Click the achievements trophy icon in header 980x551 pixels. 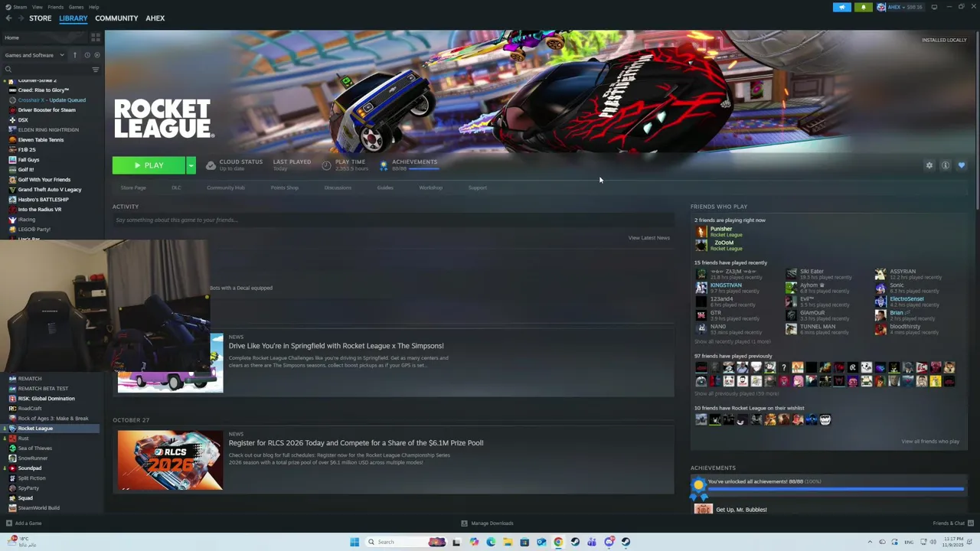point(384,165)
